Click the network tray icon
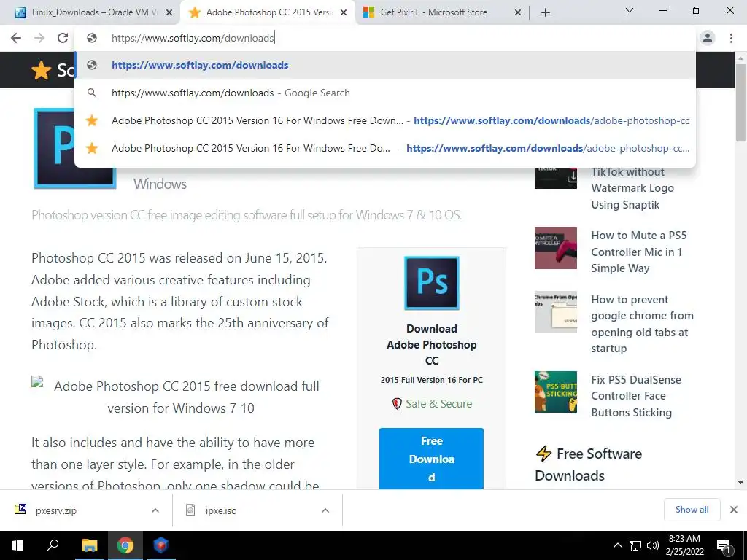 coord(635,545)
